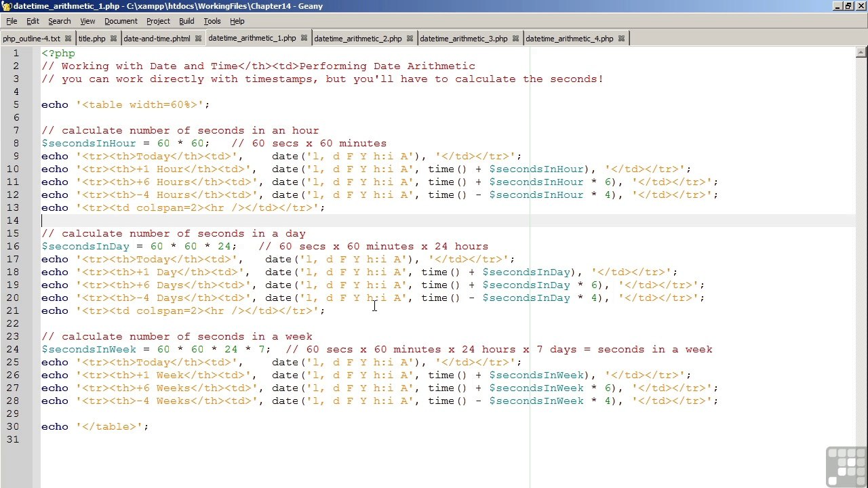The image size is (868, 488).
Task: Close the php_outline-4.txt tab
Action: [68, 39]
